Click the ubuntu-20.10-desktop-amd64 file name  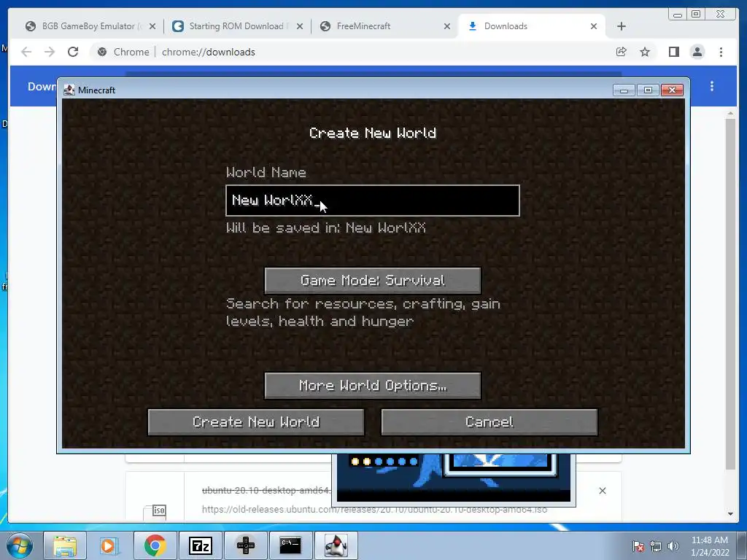pos(267,491)
